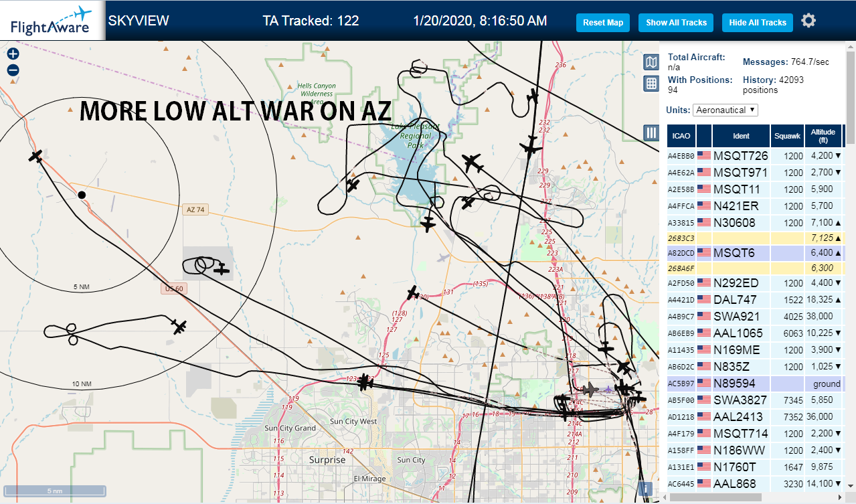Screen dimensions: 856x504
Task: Open the Units Aeronautical dropdown
Action: 725,110
